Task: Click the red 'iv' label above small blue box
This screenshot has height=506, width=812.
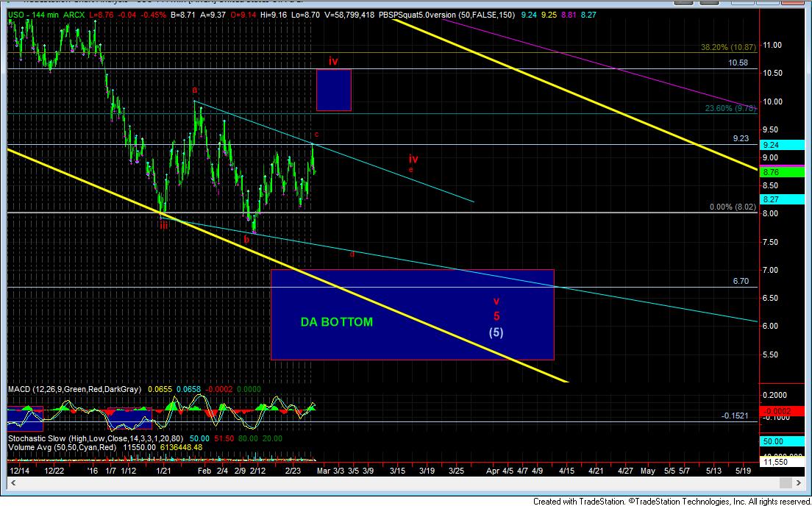Action: 333,61
